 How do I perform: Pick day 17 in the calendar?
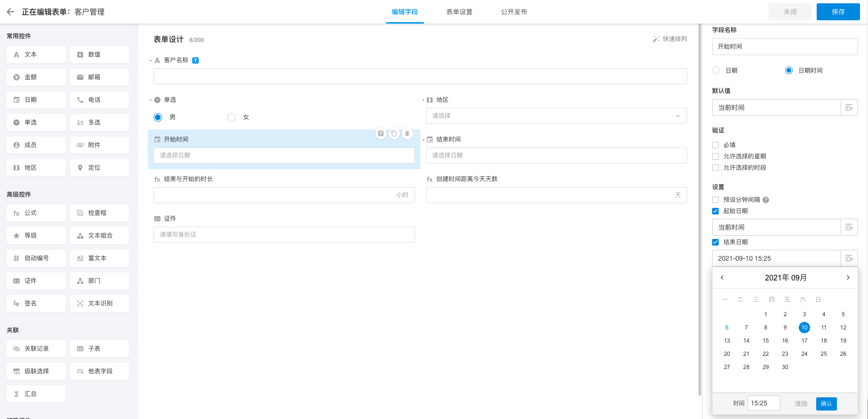[804, 341]
